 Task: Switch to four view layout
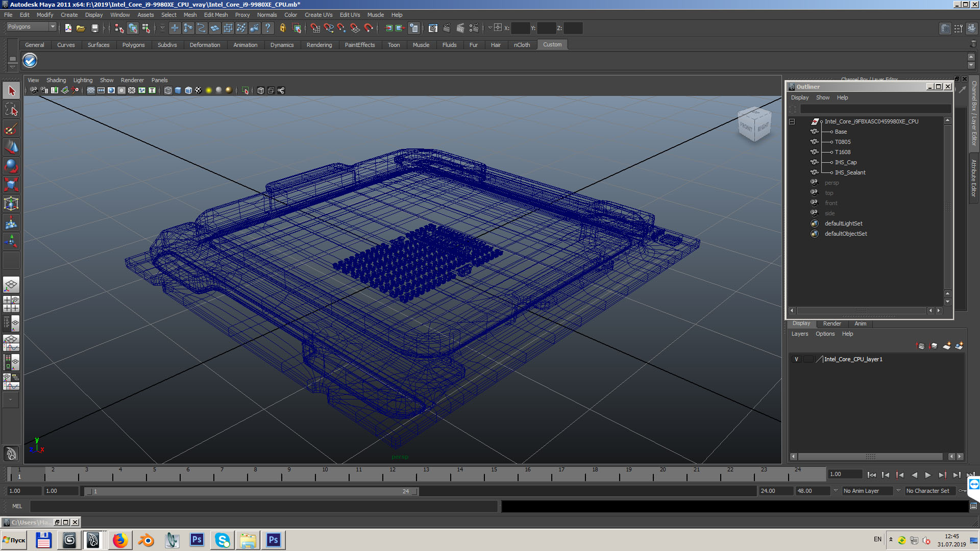click(11, 304)
